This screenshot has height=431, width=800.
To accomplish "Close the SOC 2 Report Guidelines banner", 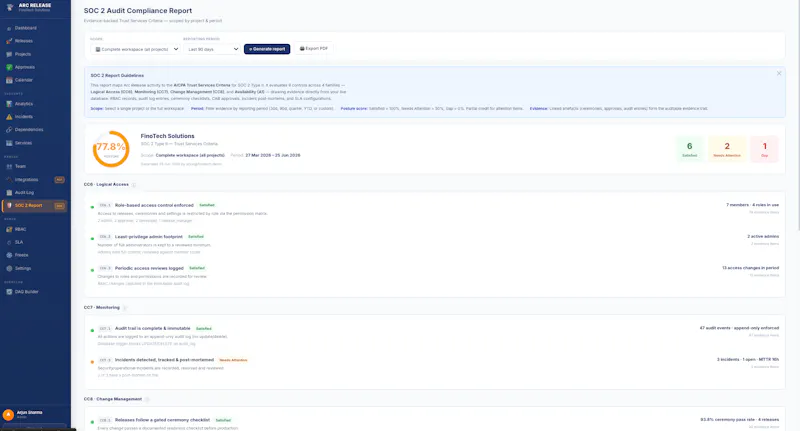I will click(779, 73).
